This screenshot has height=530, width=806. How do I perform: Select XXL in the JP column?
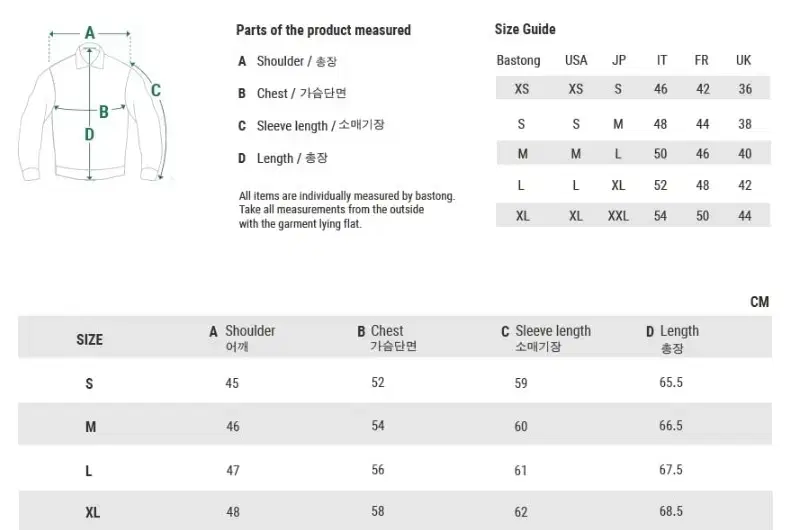618,216
